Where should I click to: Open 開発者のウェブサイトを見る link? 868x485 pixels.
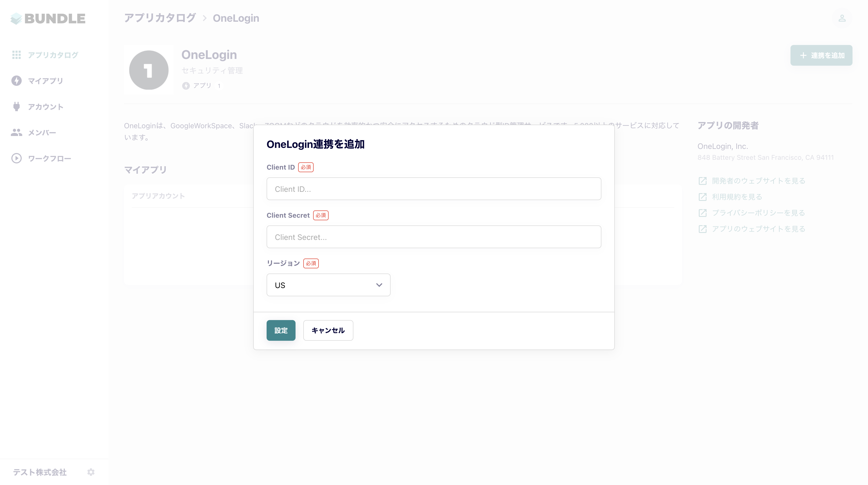758,181
